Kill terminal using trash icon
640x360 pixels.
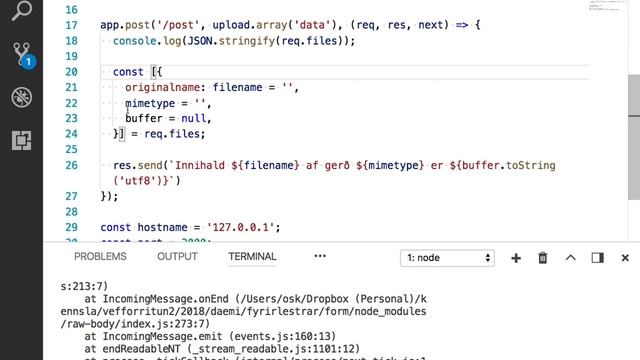(543, 258)
